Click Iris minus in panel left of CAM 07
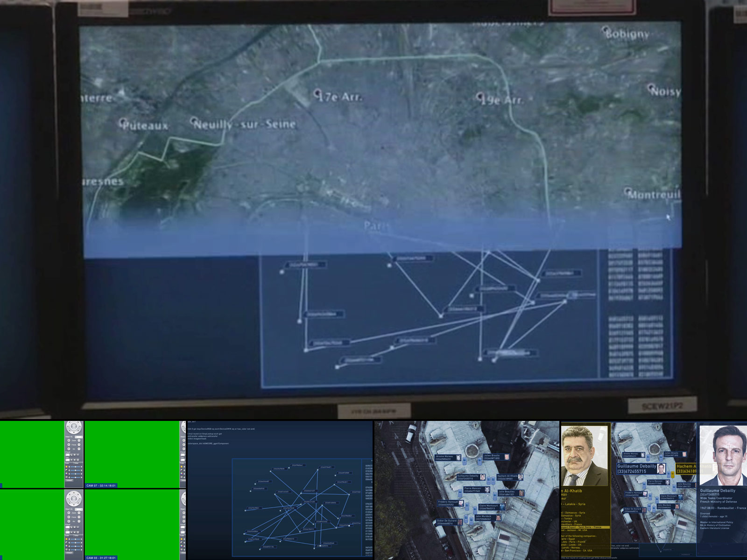This screenshot has width=747, height=560. [x=79, y=449]
